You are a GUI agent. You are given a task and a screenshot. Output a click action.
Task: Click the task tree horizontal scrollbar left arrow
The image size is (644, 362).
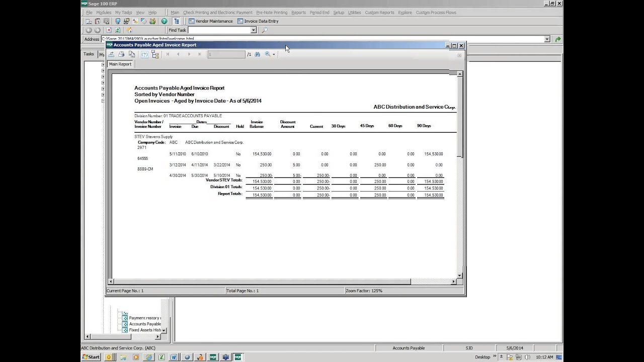click(88, 336)
